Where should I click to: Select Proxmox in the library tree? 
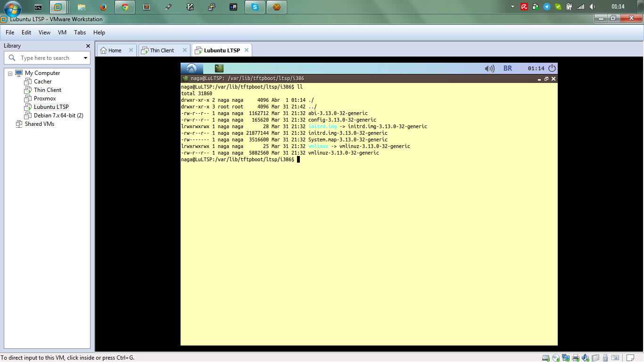45,99
